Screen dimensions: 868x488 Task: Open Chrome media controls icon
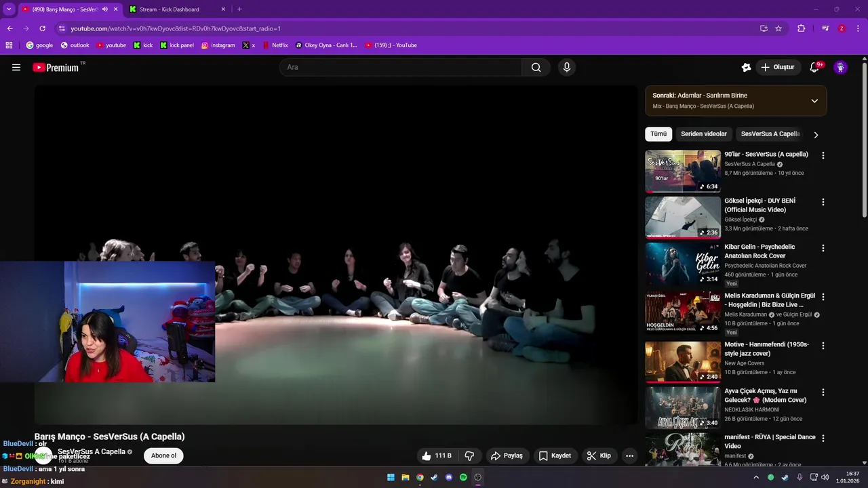825,28
